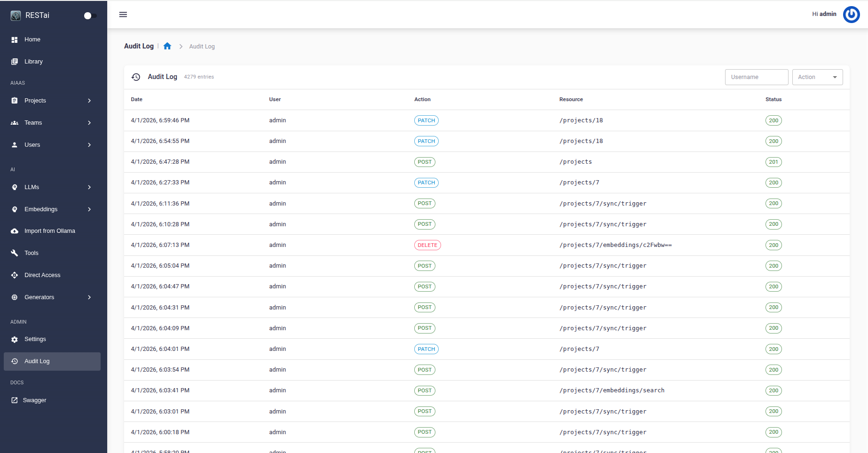Click the /projects/7/embeddings/search resource
This screenshot has width=868, height=453.
[612, 390]
